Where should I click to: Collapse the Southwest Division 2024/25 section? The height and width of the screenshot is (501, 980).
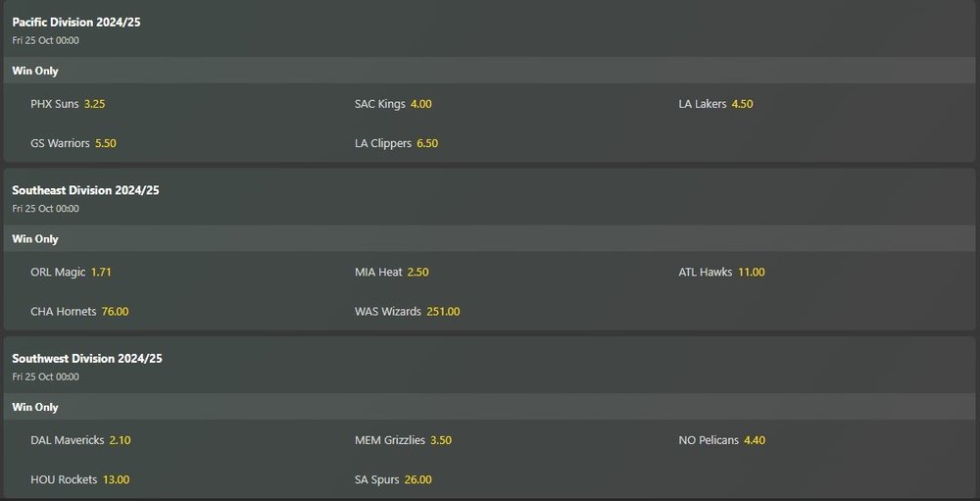pyautogui.click(x=87, y=359)
